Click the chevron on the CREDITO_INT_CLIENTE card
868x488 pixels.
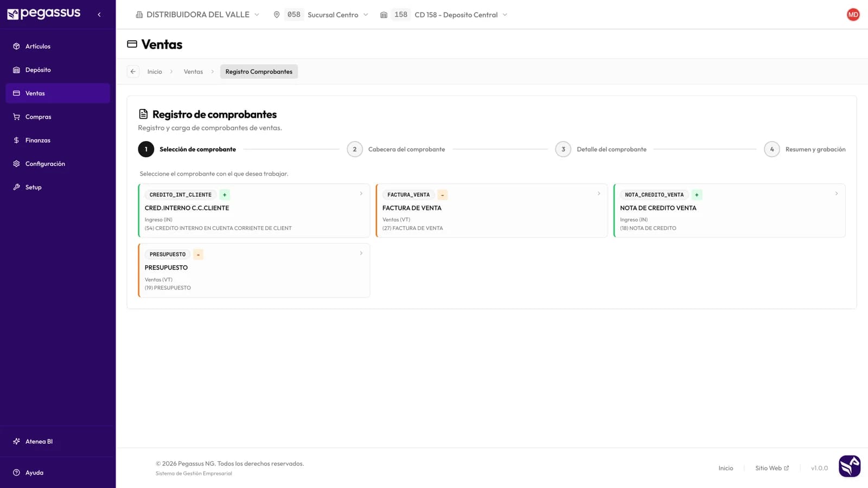click(x=361, y=194)
